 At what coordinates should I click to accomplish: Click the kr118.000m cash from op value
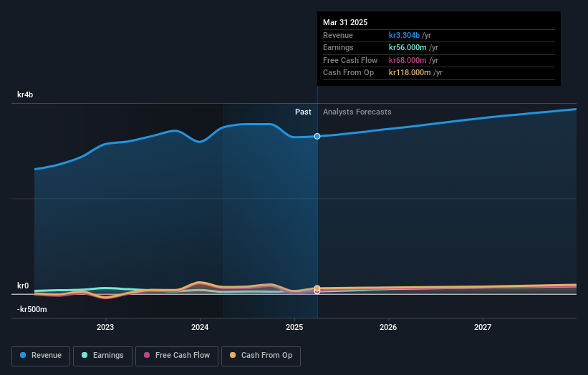pos(410,73)
